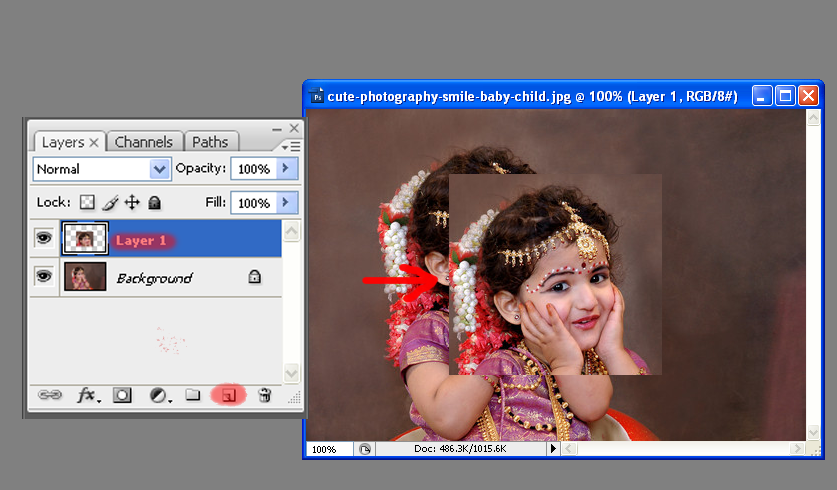837x490 pixels.
Task: Switch to the Channels tab
Action: [144, 142]
